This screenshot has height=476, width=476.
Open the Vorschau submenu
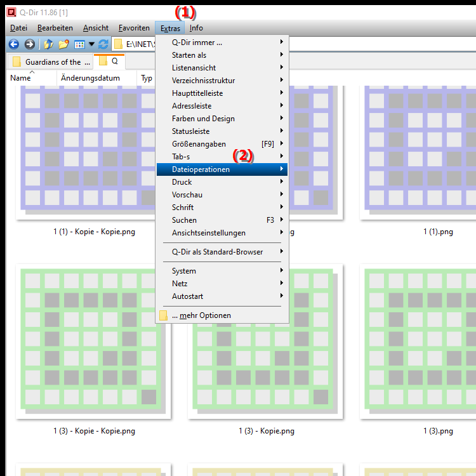tap(222, 195)
